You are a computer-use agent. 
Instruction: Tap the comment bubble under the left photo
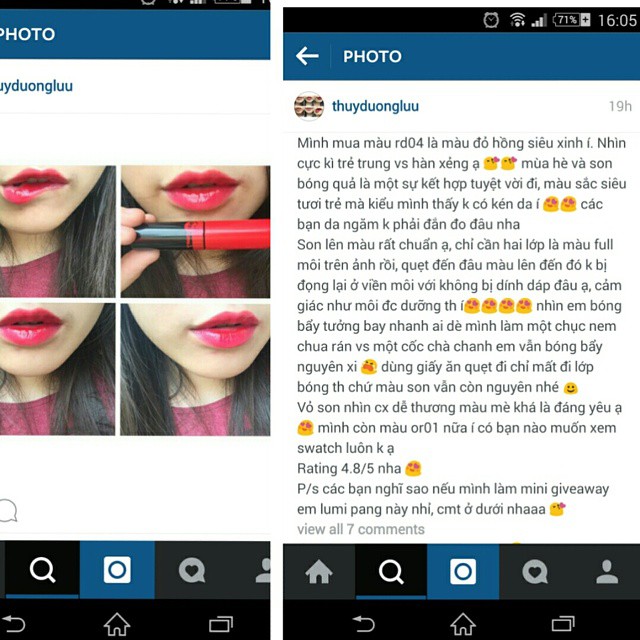[8, 511]
